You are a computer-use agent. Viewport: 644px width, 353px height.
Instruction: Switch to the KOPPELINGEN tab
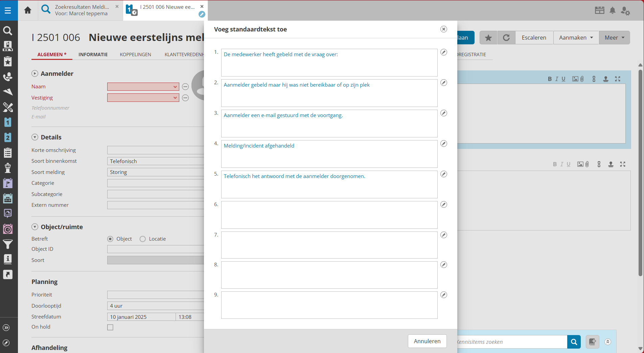click(135, 54)
